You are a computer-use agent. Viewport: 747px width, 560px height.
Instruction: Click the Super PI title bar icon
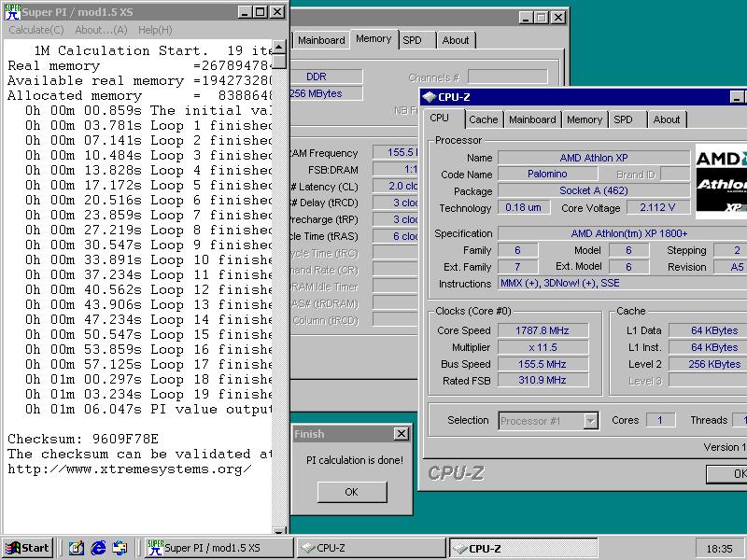tap(12, 12)
